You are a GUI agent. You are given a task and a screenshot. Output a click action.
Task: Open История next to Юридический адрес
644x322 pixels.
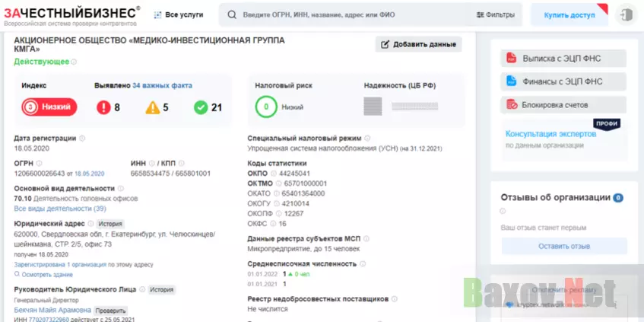[110, 224]
